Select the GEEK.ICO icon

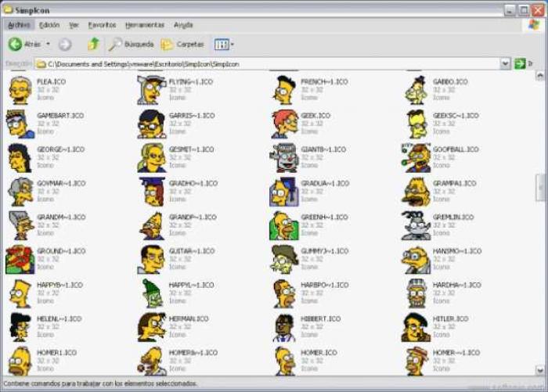point(284,124)
